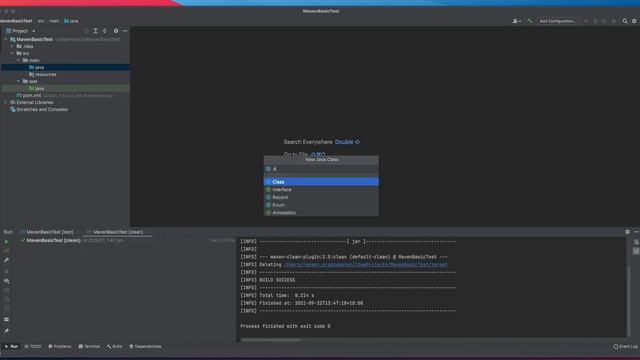Hide the Run tool window

point(636,232)
